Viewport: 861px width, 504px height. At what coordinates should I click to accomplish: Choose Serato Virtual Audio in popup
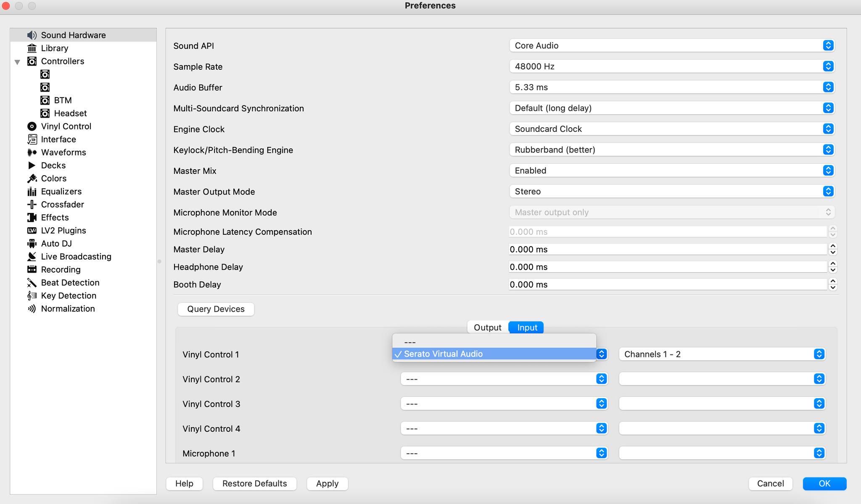pos(494,354)
